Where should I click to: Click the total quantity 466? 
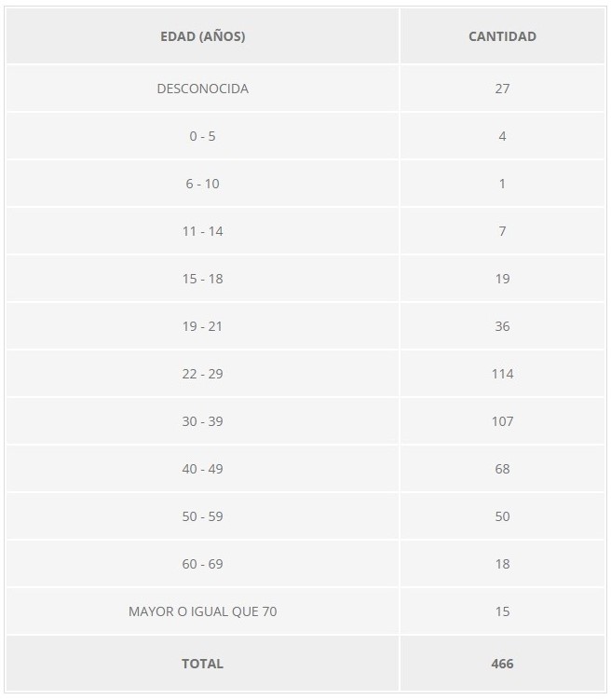(x=502, y=664)
